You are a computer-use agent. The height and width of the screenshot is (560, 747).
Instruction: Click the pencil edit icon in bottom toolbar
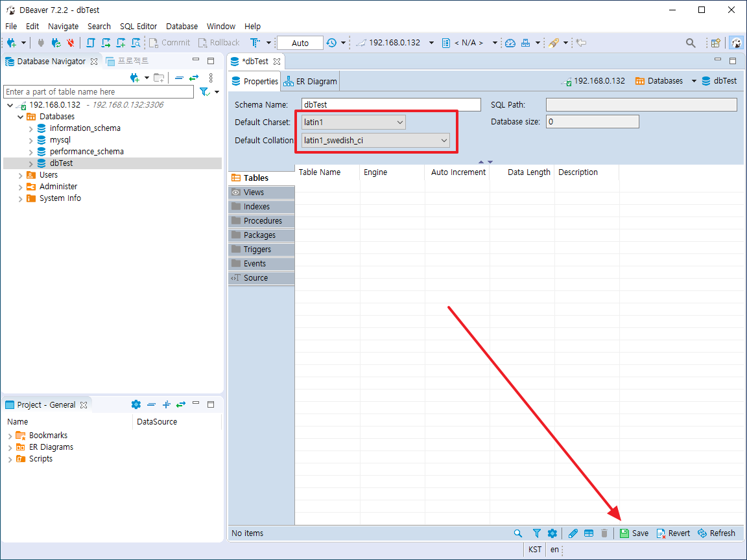573,533
